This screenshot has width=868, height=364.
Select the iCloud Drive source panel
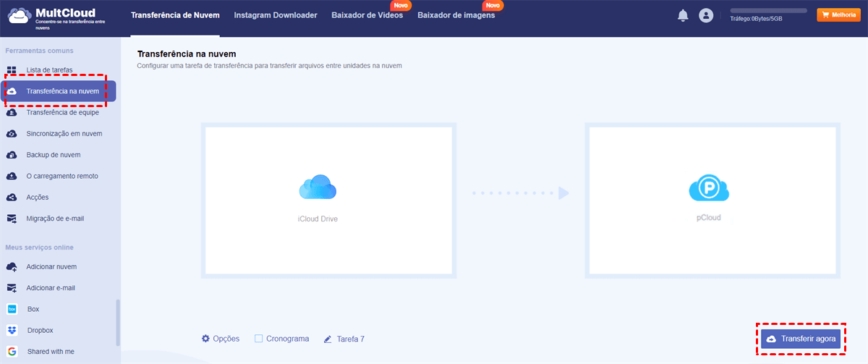tap(328, 200)
